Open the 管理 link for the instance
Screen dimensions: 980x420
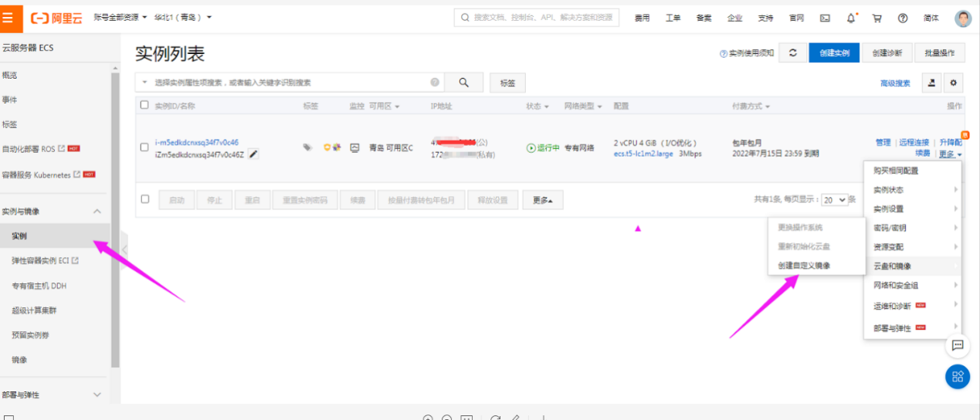point(883,142)
